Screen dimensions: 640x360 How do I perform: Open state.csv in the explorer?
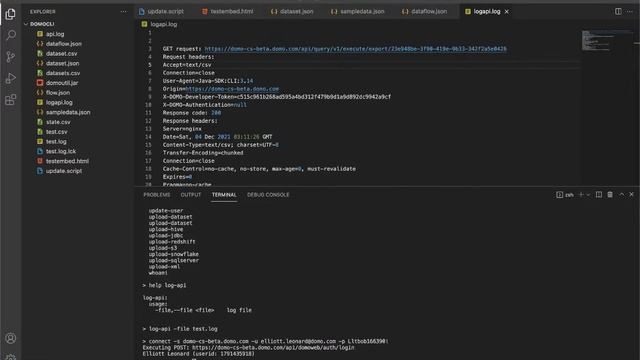58,122
